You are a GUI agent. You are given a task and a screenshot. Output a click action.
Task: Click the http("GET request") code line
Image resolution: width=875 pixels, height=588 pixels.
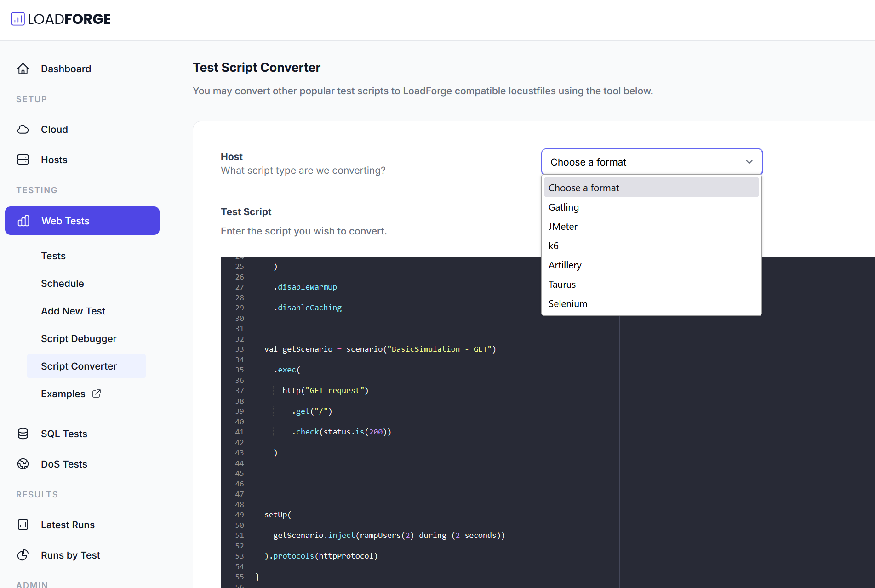click(x=326, y=390)
